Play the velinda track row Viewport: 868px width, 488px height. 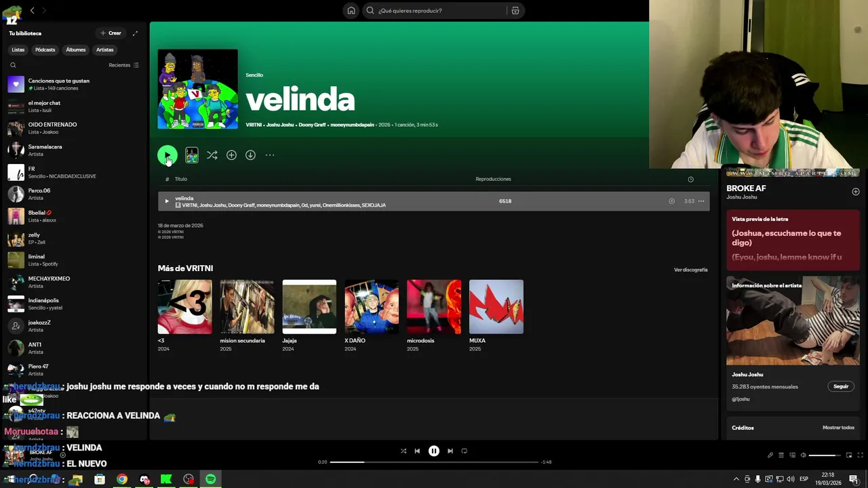tap(167, 201)
